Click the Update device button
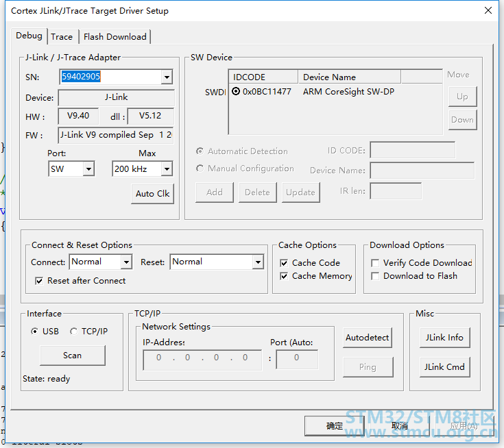The image size is (504, 448). coord(300,192)
